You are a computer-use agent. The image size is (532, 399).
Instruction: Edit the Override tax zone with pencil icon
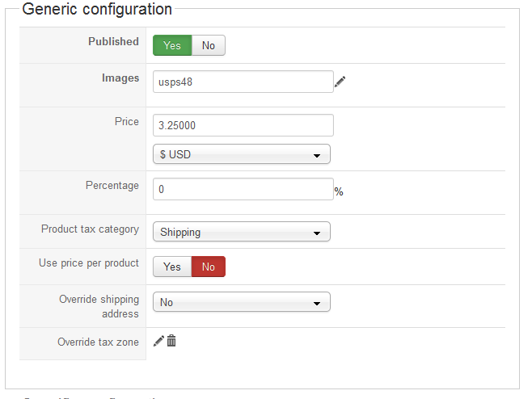pyautogui.click(x=158, y=341)
